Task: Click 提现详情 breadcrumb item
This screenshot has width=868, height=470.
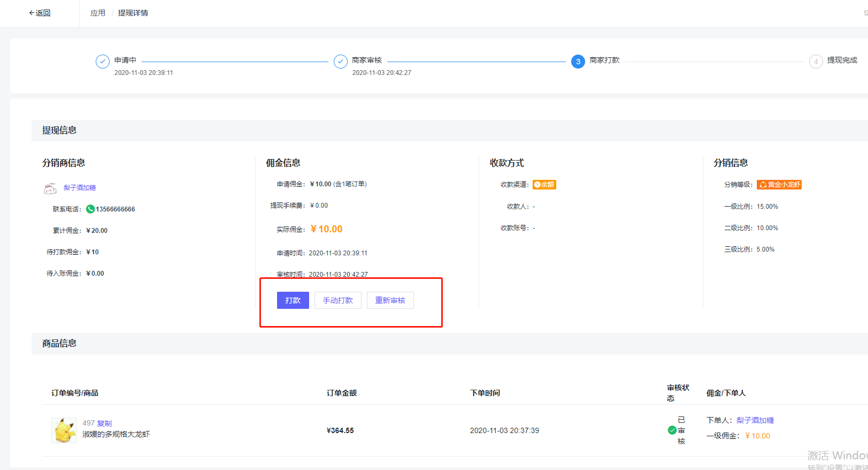Action: 133,13
